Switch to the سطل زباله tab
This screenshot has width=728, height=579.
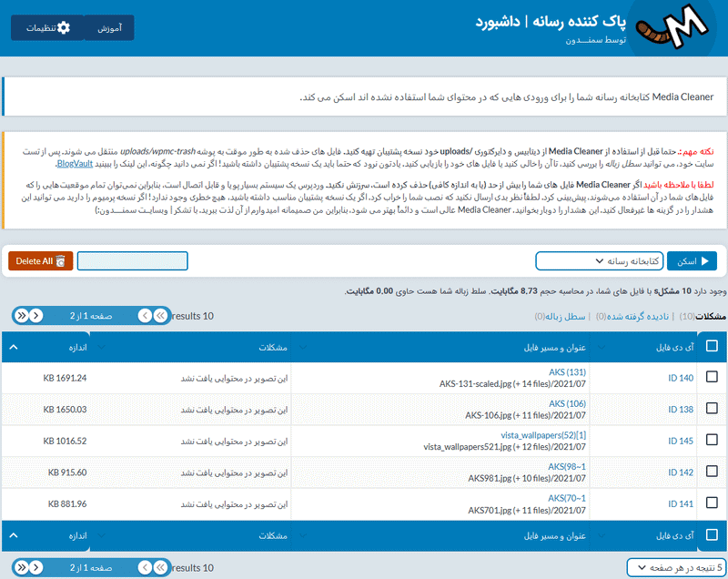(560, 316)
